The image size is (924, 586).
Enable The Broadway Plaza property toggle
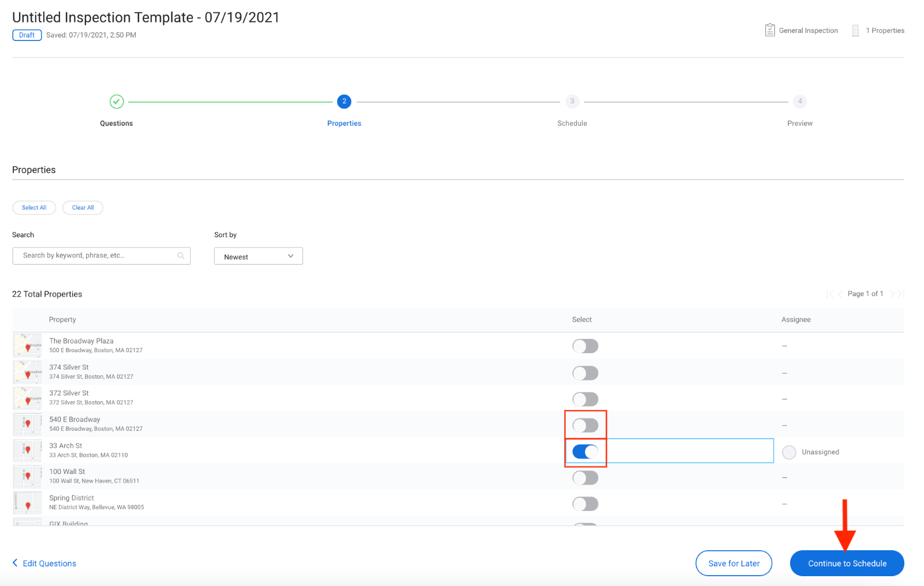(585, 346)
